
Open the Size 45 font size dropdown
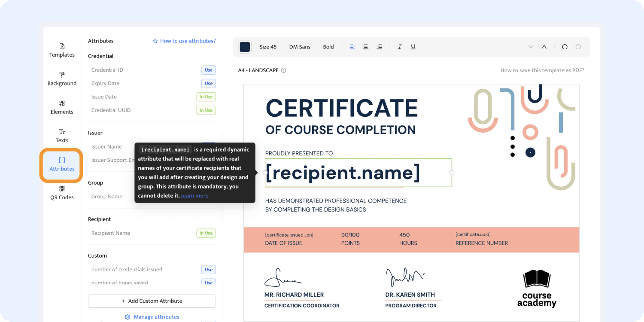coord(268,47)
